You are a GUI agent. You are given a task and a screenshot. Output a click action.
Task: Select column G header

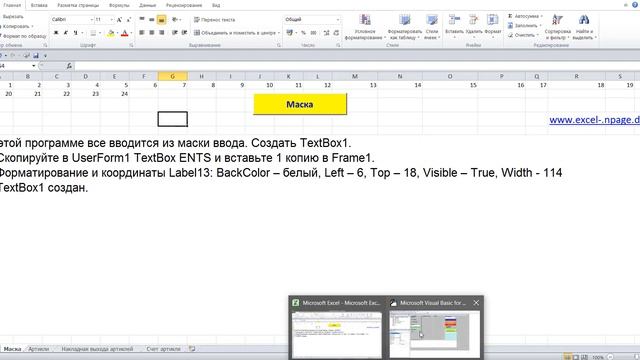pos(173,76)
